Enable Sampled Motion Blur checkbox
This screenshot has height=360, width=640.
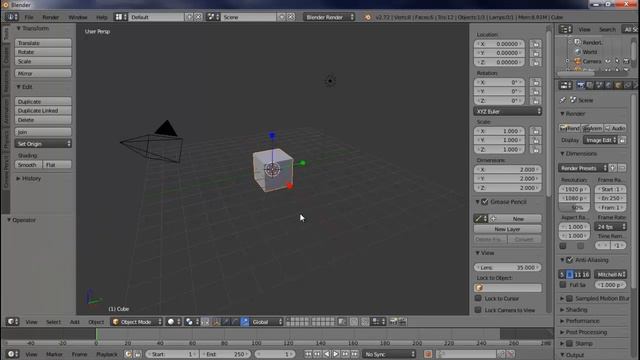coord(569,298)
